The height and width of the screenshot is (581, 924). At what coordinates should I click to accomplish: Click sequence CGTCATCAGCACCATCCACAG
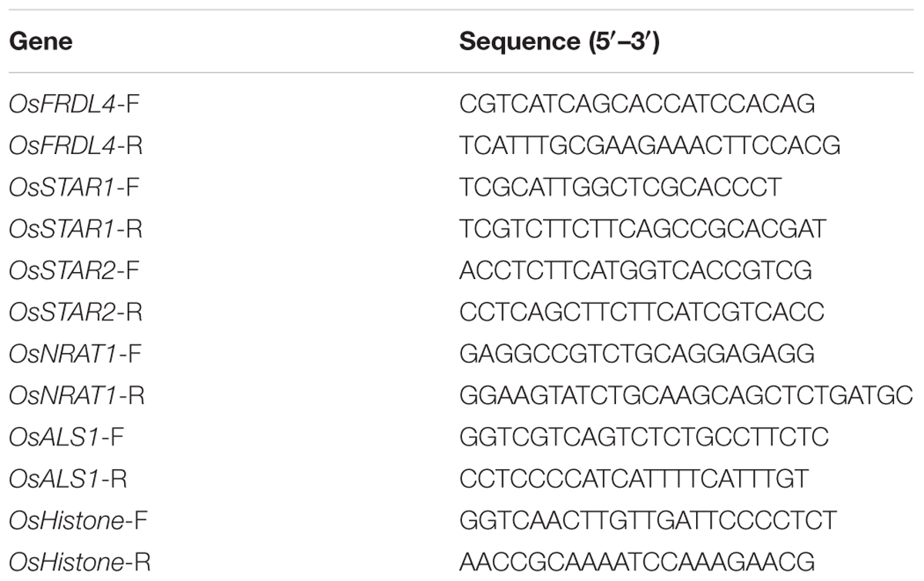coord(638,103)
